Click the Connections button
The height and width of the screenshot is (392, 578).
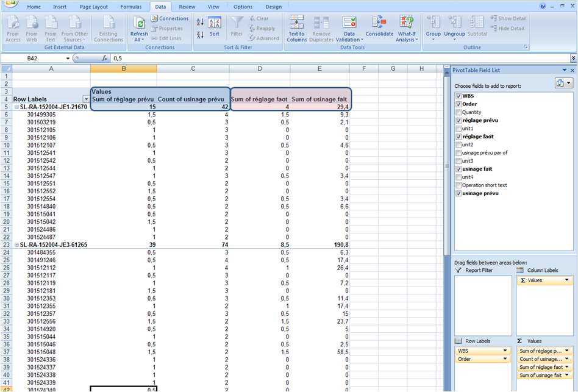169,19
